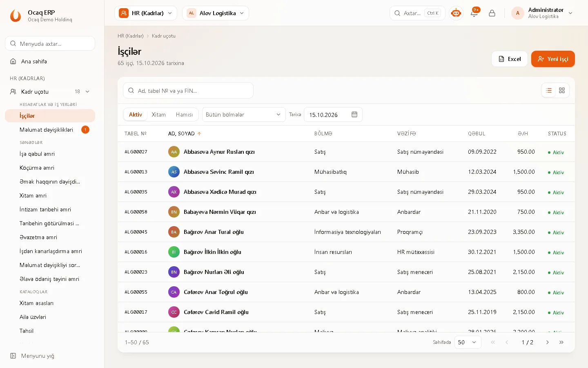Image resolution: width=588 pixels, height=368 pixels.
Task: Switch to list view layout
Action: [x=549, y=90]
